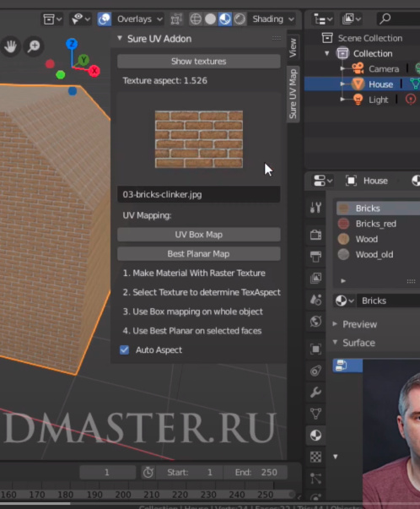The image size is (420, 509).
Task: Switch to the View sidebar tab
Action: coord(293,47)
